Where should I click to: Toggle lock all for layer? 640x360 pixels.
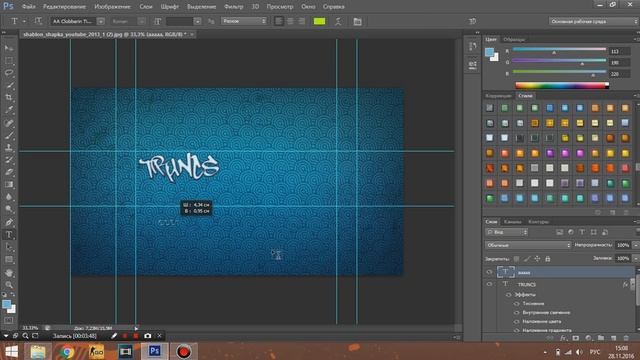tap(548, 259)
